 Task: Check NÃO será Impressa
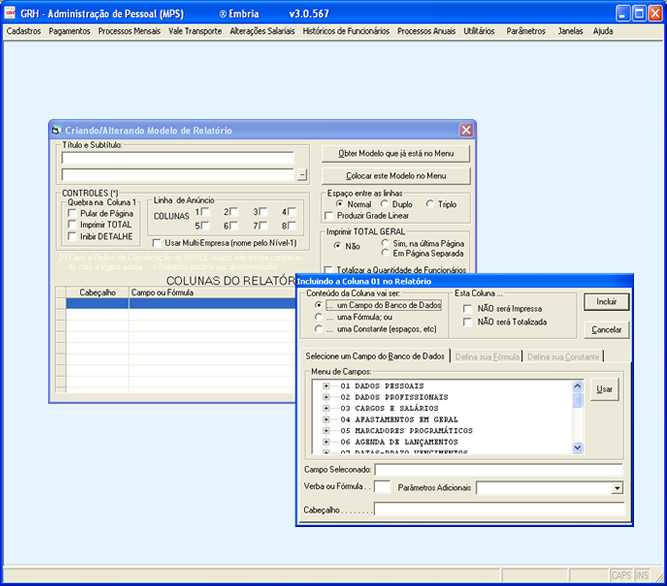(x=467, y=308)
